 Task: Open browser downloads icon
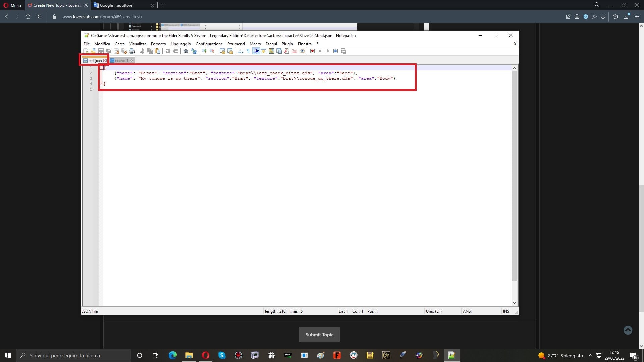[626, 17]
